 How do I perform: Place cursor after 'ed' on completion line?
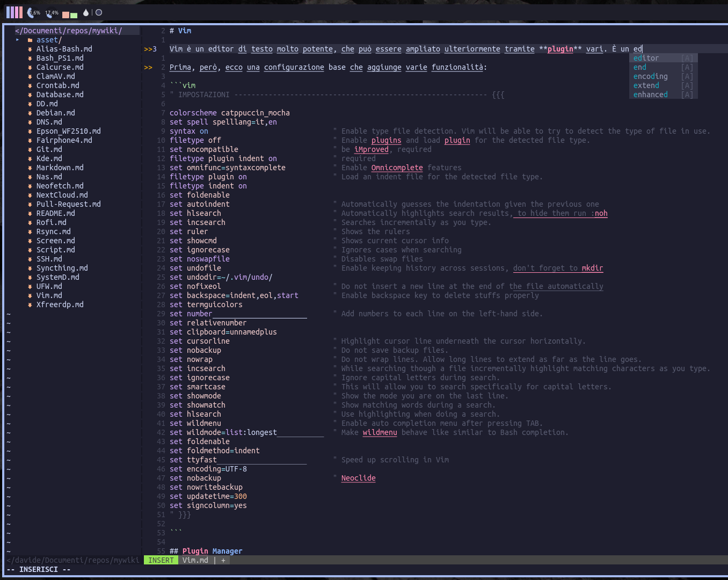coord(642,49)
